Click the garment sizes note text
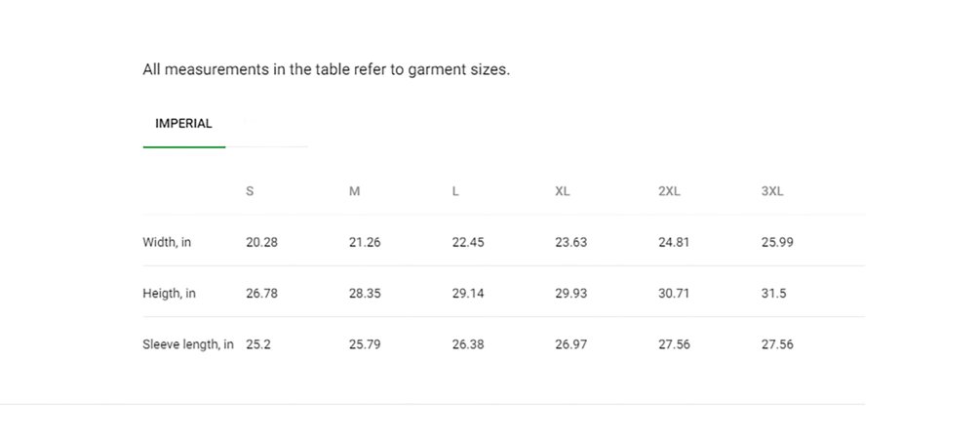The image size is (980, 442). point(326,70)
